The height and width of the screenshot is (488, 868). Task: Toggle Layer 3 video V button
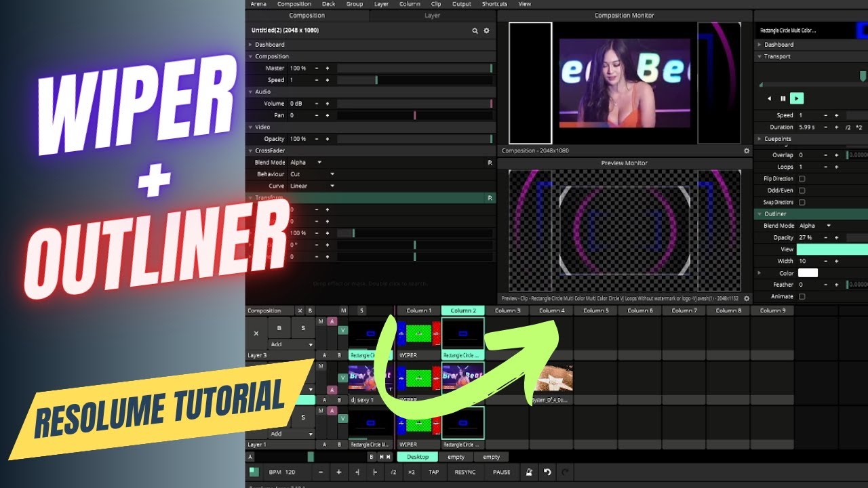pos(343,330)
